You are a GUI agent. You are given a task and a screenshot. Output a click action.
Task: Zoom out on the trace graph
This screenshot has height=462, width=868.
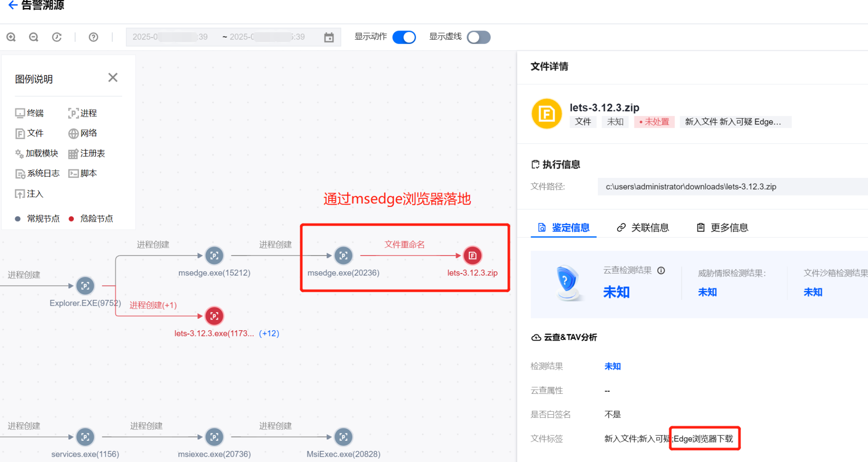click(33, 37)
